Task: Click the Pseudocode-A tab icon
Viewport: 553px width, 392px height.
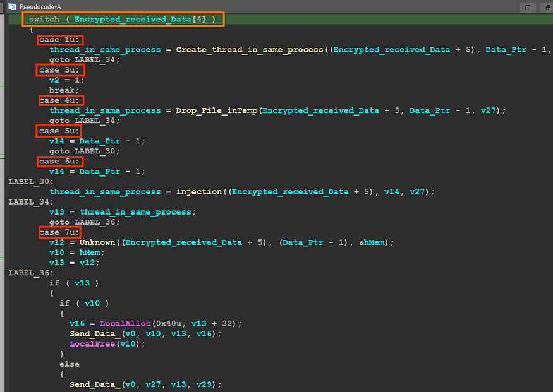Action: [x=12, y=7]
